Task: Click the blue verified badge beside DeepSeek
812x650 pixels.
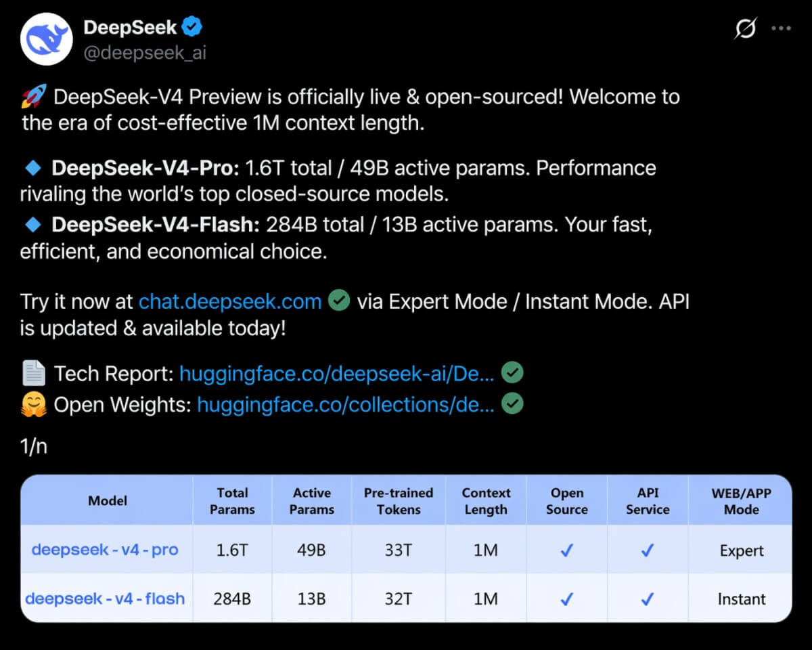Action: pos(192,27)
